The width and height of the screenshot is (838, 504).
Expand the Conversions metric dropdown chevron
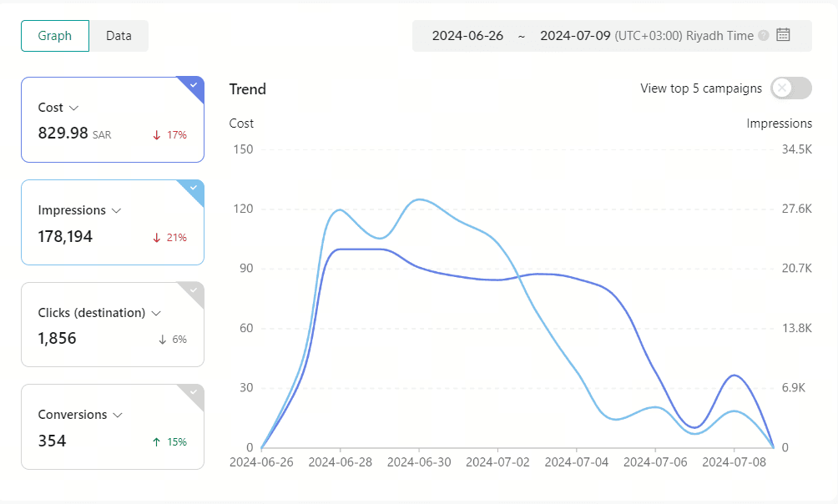tap(119, 416)
